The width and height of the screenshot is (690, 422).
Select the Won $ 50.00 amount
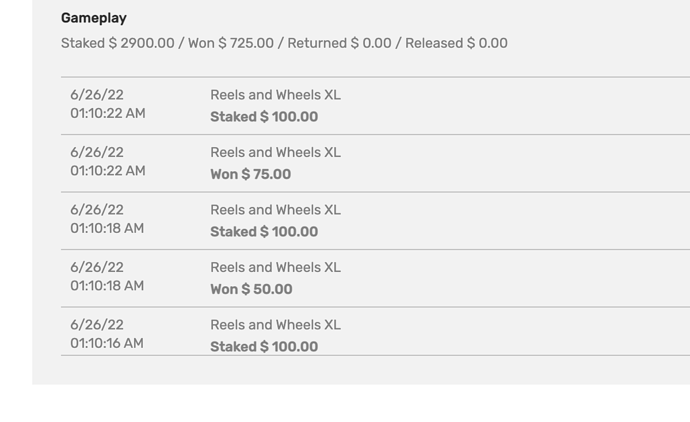(251, 289)
